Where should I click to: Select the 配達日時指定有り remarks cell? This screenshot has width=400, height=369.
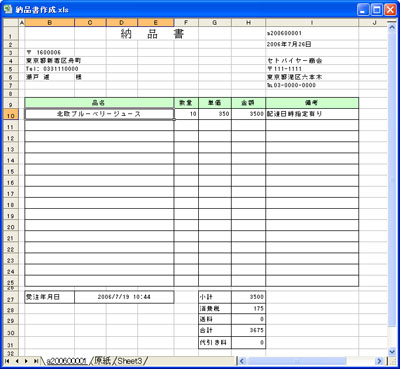pyautogui.click(x=312, y=114)
